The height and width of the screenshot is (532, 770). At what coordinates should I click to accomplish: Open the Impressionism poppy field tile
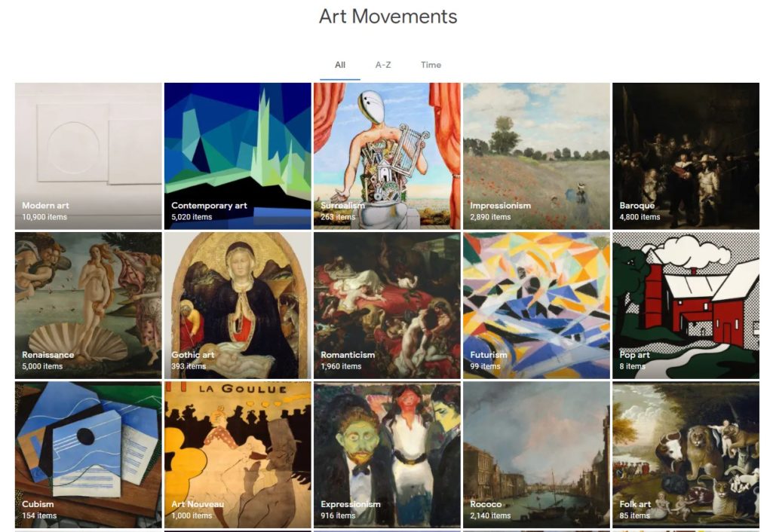tap(536, 156)
